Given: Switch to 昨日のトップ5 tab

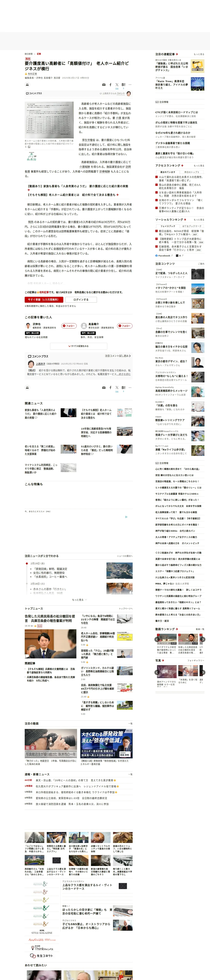Looking at the screenshot, I should (x=192, y=172).
